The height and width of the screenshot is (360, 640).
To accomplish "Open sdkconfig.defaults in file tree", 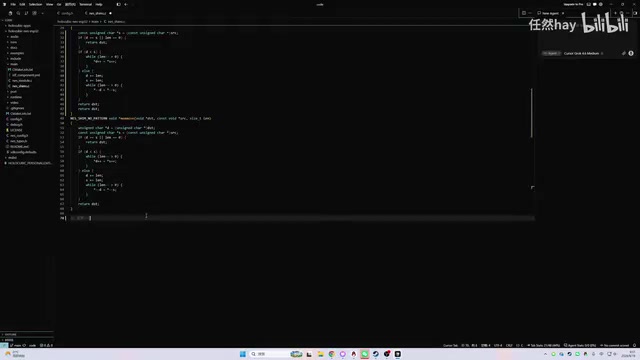I will tap(23, 152).
